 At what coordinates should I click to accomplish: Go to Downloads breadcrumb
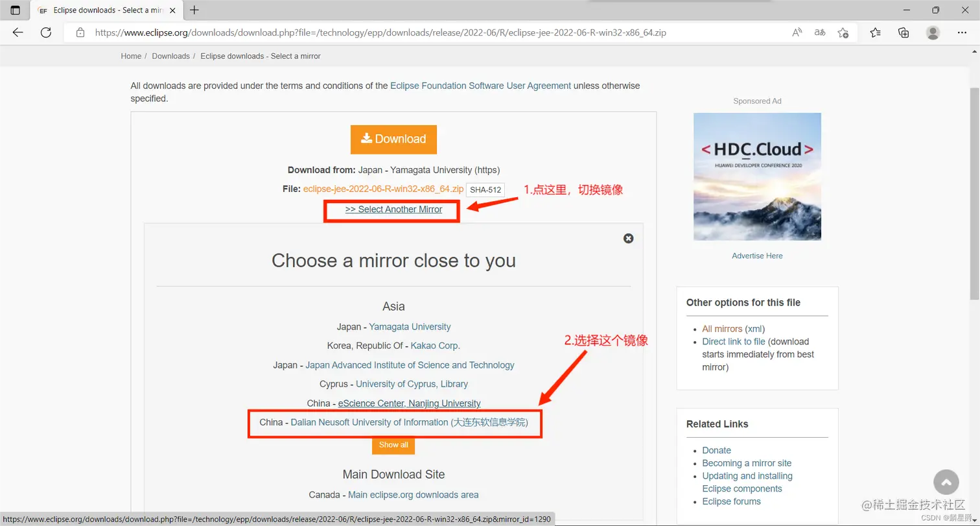(170, 56)
